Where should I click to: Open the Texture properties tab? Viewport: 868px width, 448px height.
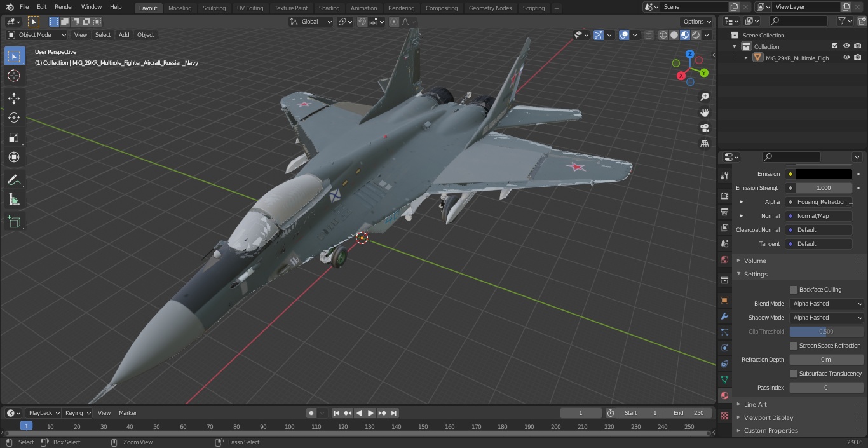(x=724, y=416)
